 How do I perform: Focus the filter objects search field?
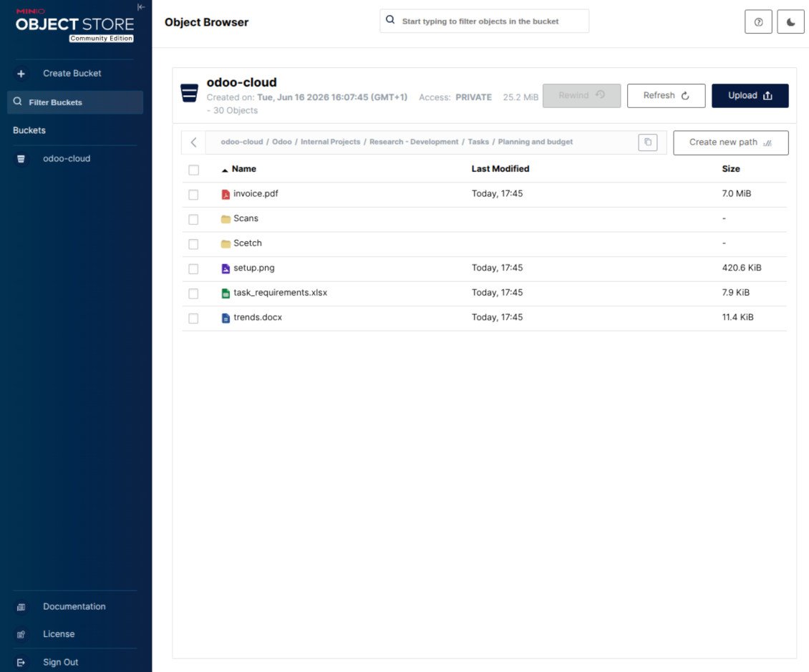click(x=485, y=21)
